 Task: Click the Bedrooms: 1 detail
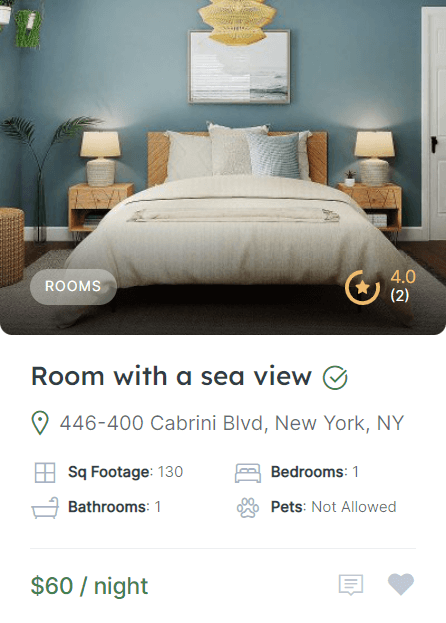[x=315, y=472]
